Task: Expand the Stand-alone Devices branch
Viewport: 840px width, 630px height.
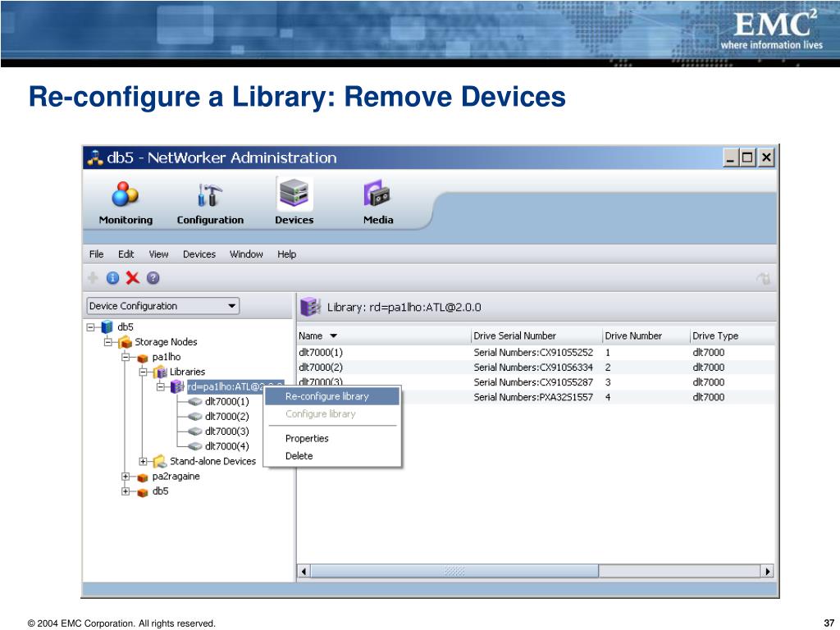Action: 143,461
